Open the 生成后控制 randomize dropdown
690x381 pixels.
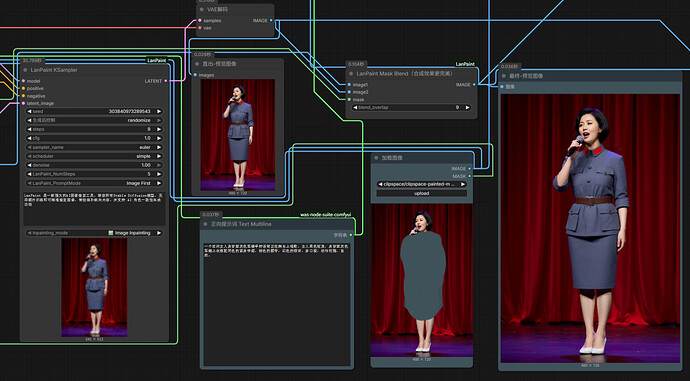pos(94,120)
